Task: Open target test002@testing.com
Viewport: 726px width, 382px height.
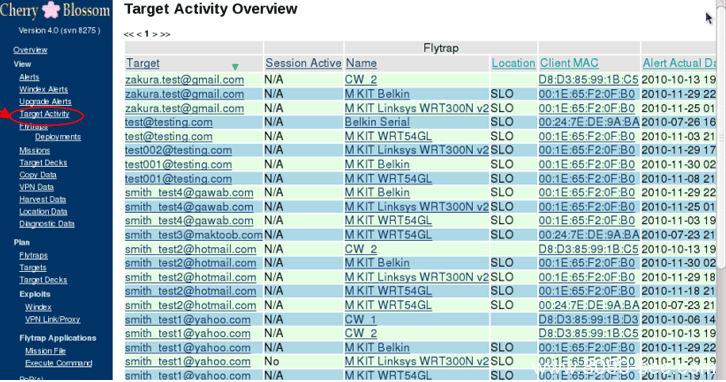Action: pos(178,150)
